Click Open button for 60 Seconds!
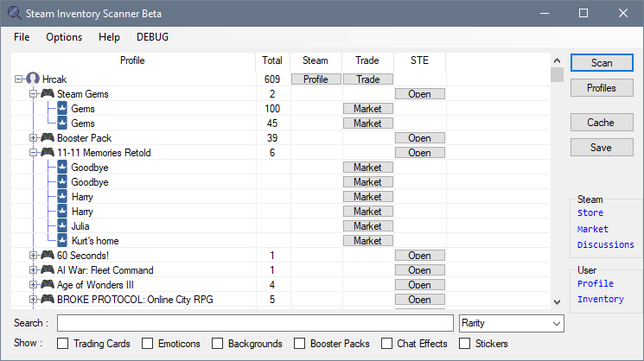Image resolution: width=644 pixels, height=361 pixels. [420, 256]
